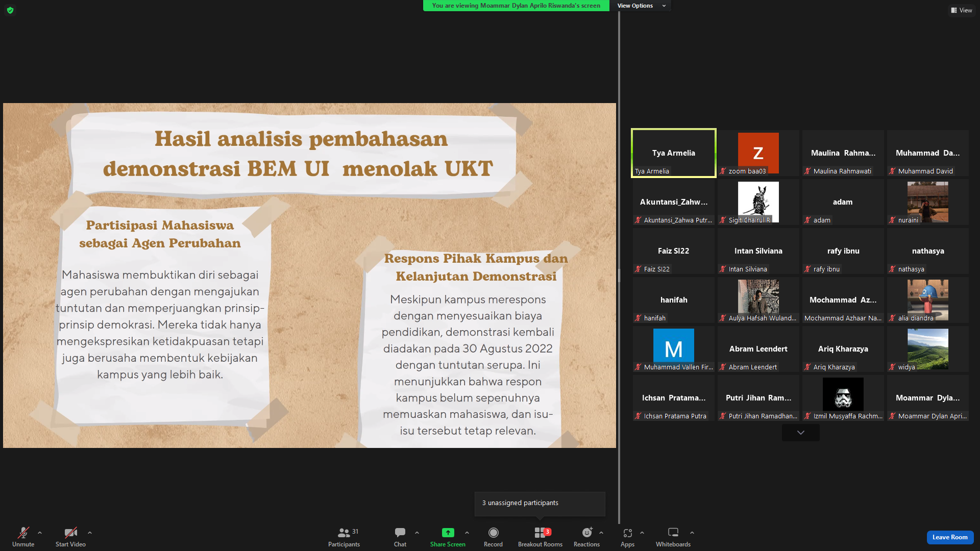Open the Apps icon
980x551 pixels.
[627, 533]
